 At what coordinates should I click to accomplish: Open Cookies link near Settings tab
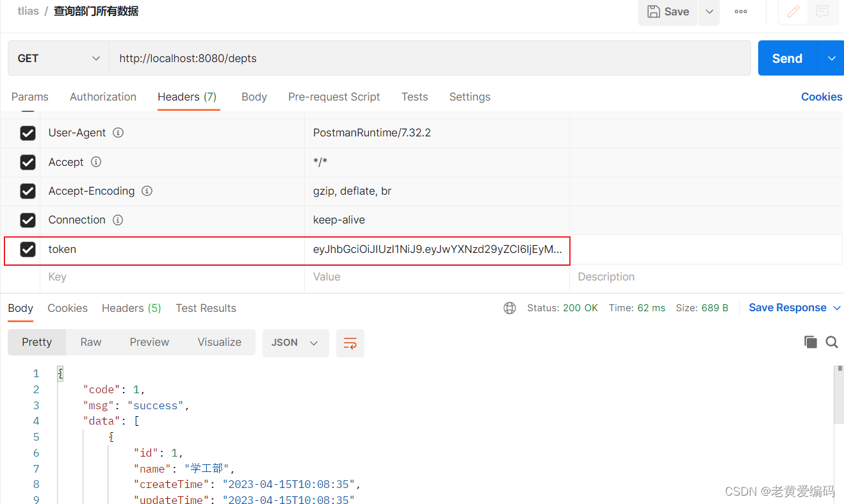(x=822, y=97)
